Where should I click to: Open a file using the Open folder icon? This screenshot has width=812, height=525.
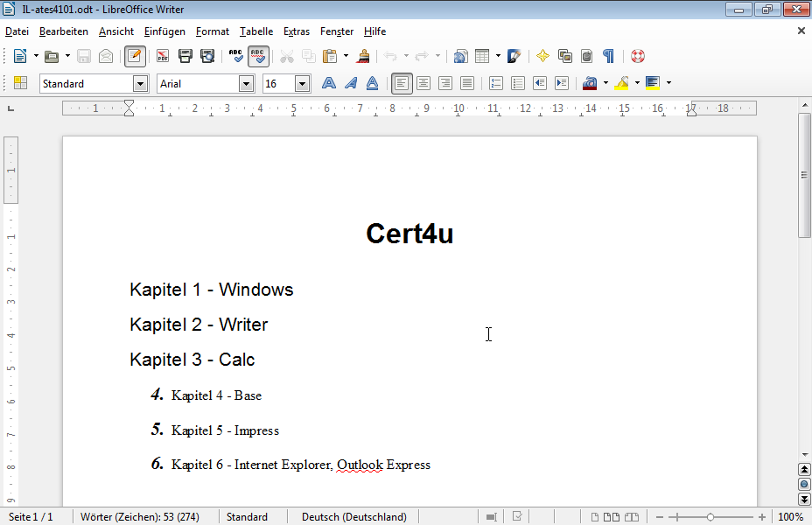click(x=51, y=56)
